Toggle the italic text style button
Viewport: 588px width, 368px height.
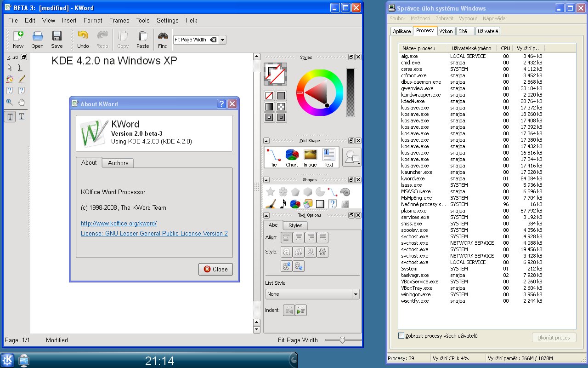[298, 252]
